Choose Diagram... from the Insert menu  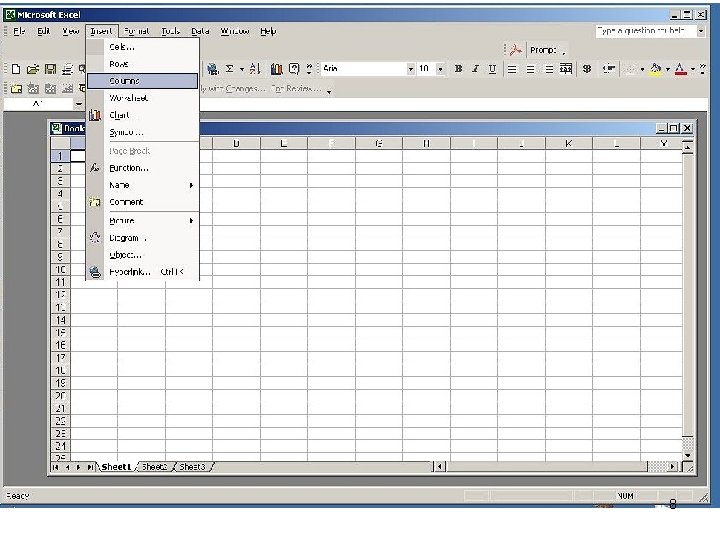tap(143, 238)
